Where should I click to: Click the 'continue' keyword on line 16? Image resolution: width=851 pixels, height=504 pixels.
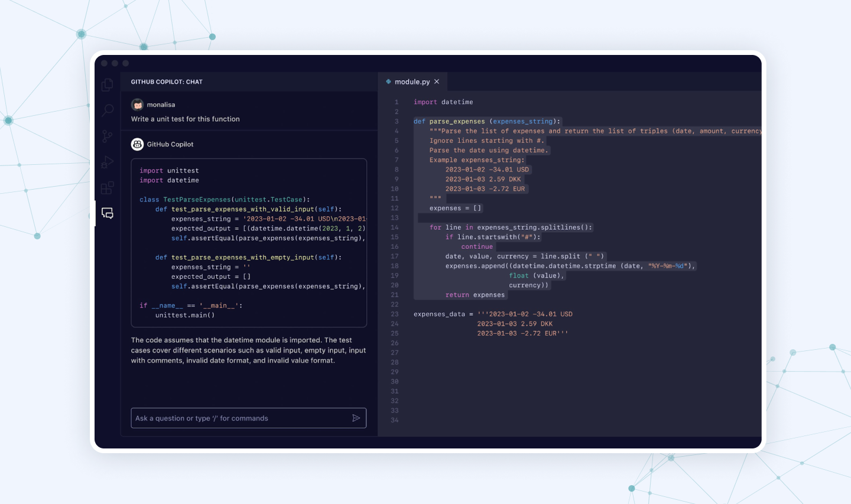point(477,247)
